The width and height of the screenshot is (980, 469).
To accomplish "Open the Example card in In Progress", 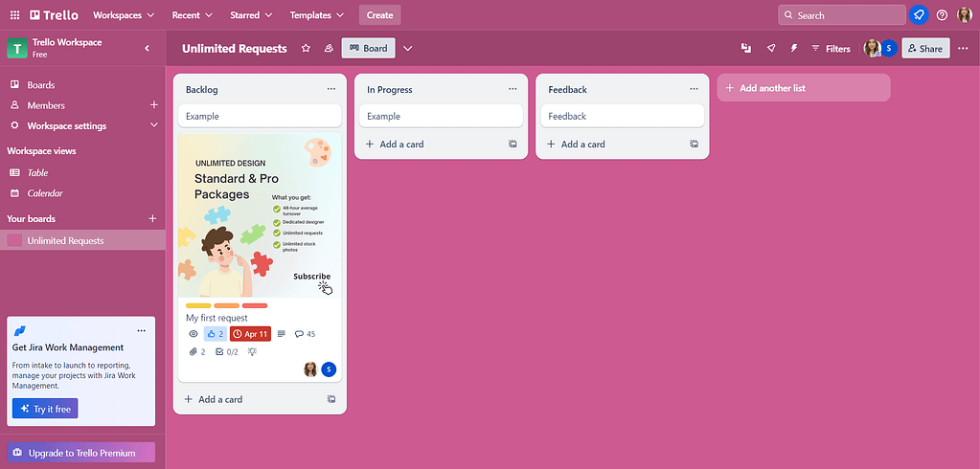I will (441, 116).
